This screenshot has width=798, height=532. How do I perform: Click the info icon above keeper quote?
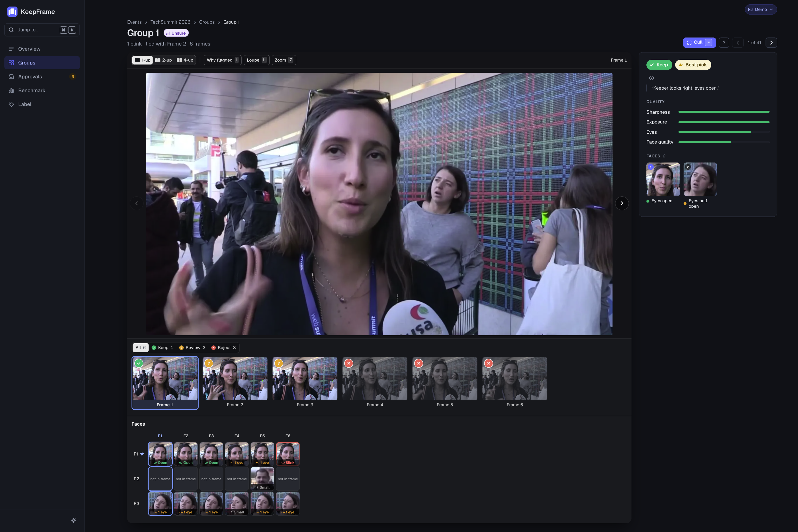click(x=651, y=78)
